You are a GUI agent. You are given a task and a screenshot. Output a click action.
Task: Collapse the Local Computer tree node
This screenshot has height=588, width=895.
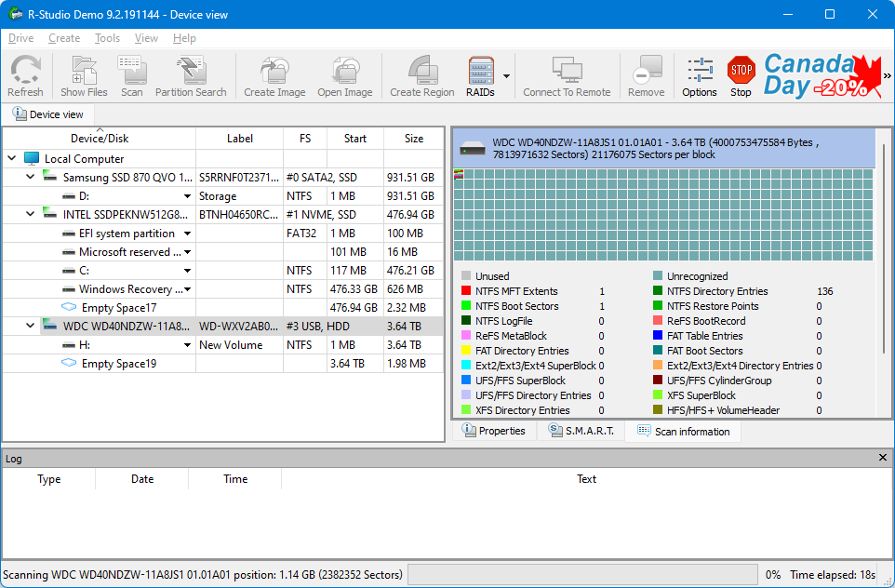tap(12, 158)
